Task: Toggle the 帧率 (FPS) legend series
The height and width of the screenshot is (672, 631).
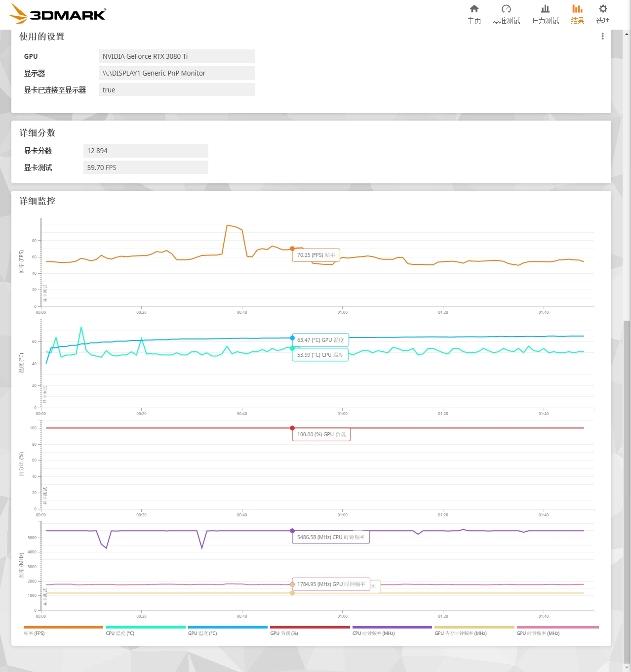Action: 34,633
